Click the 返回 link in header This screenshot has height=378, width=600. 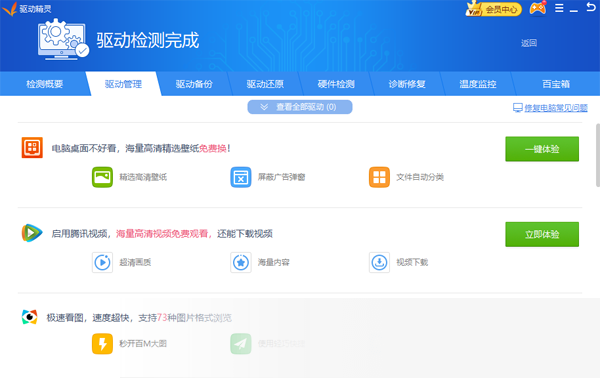(x=529, y=43)
